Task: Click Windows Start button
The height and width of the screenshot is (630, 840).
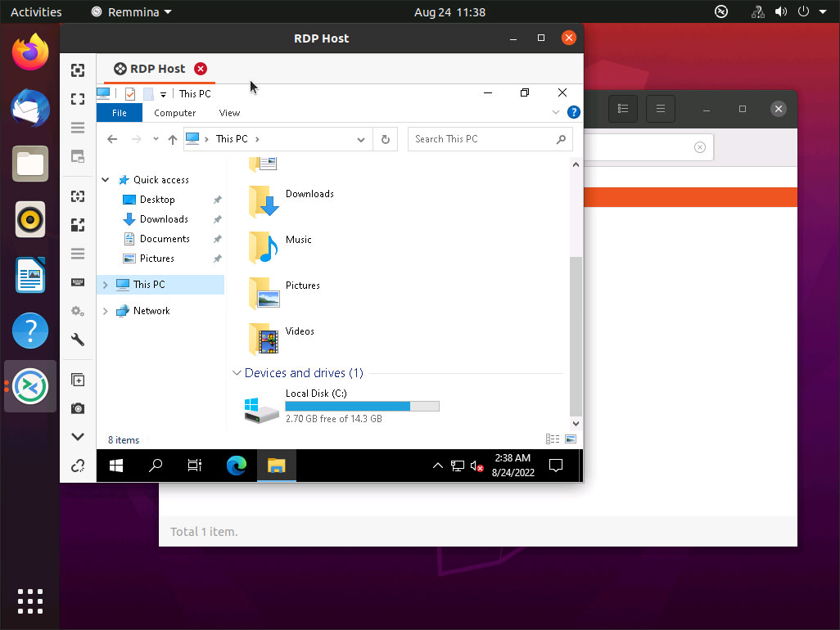Action: click(116, 466)
